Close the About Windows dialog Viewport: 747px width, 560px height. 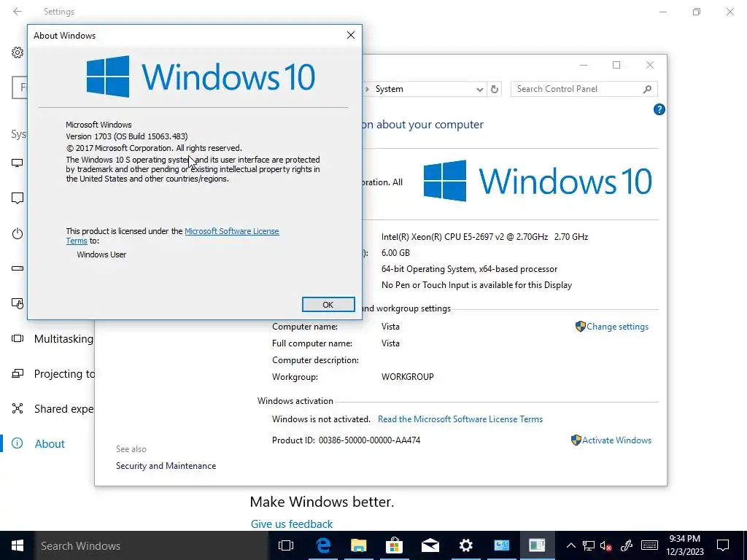(351, 35)
